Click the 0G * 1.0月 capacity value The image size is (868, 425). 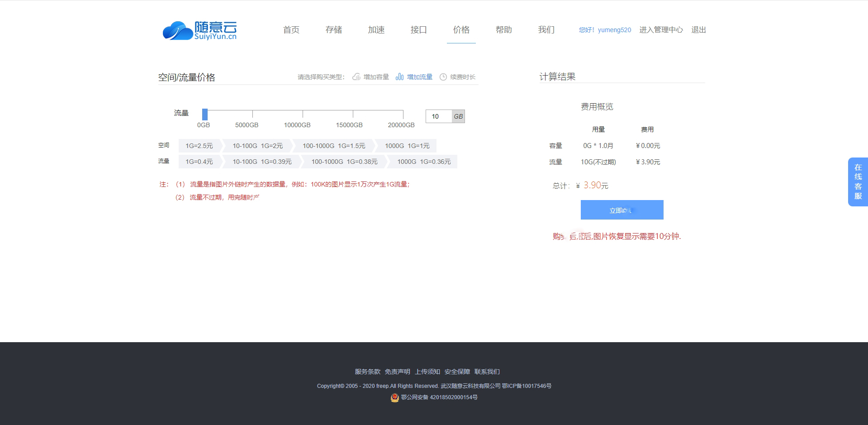[598, 146]
